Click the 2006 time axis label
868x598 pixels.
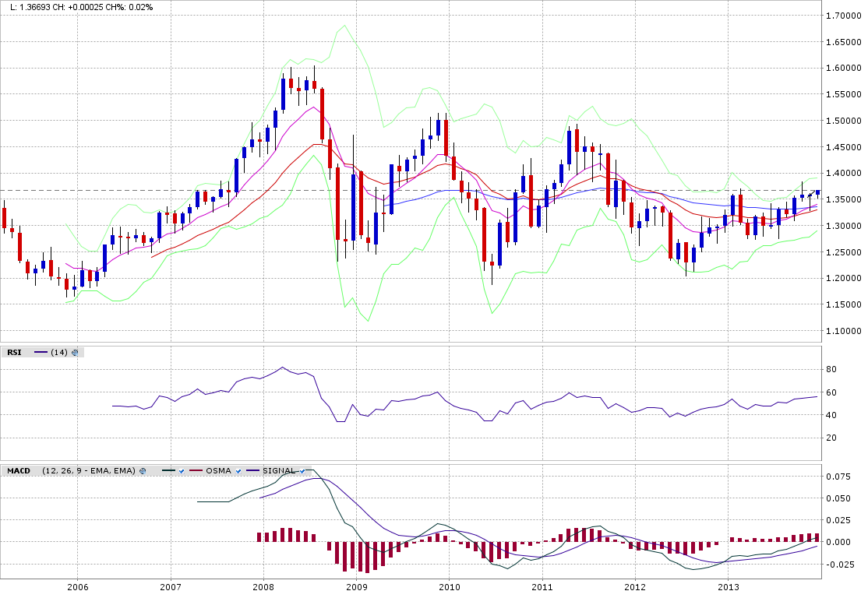point(77,587)
